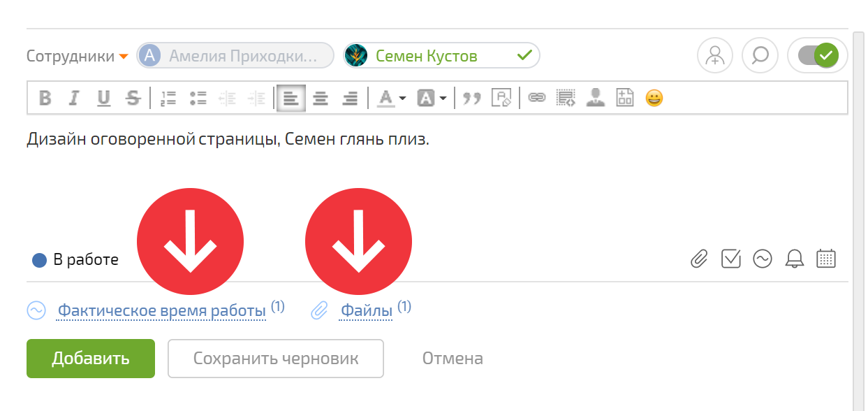Click wave icon beside Фактическое время работы
This screenshot has height=411, width=868.
(36, 310)
